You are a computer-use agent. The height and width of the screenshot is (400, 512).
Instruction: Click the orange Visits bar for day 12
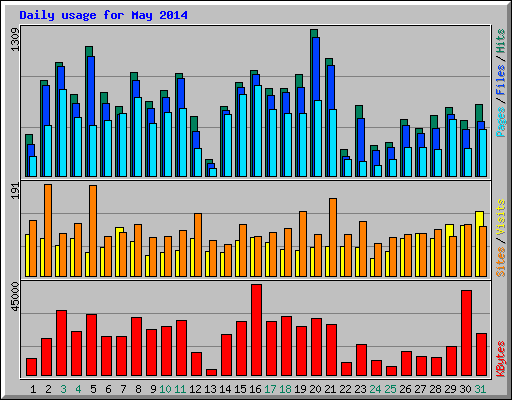click(x=198, y=245)
